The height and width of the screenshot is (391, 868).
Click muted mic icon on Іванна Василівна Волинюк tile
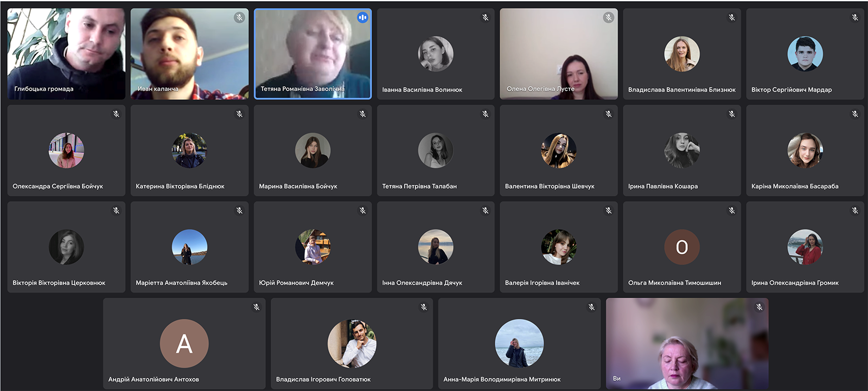[486, 17]
